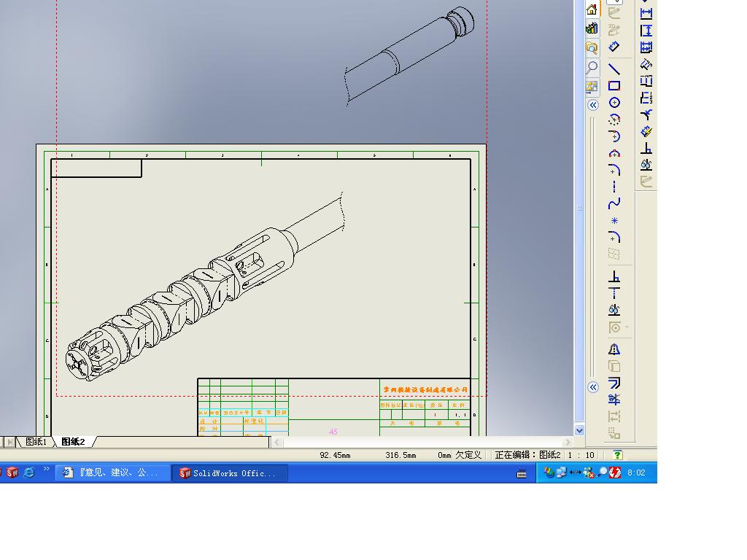Click the dashed vertical line icon below Add Relation
The image size is (747, 560).
[x=614, y=293]
